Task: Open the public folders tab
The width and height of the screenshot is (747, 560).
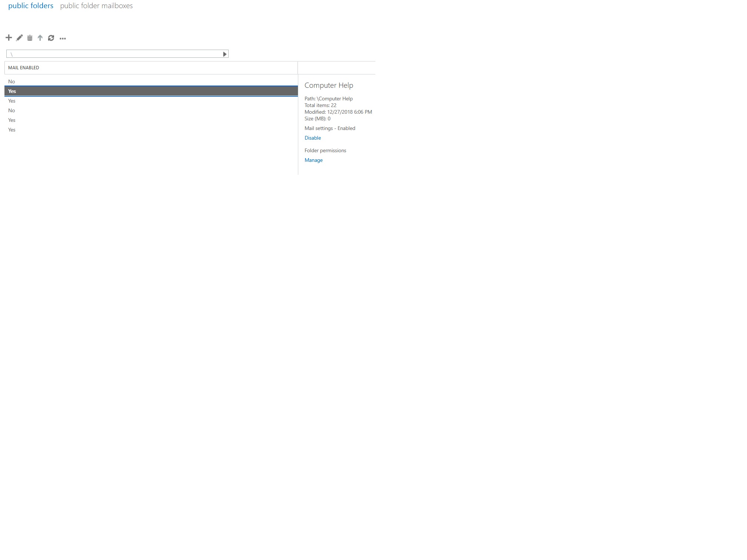Action: coord(31,6)
